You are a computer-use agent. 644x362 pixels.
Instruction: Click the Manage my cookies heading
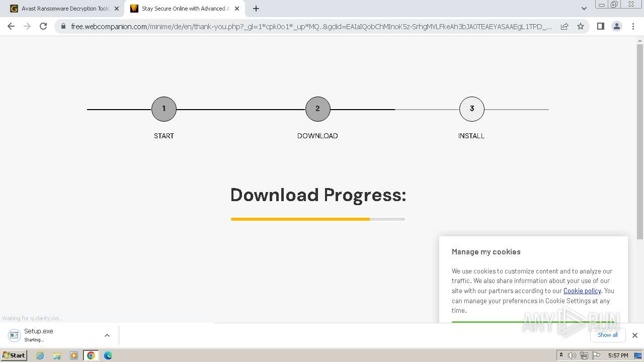click(486, 252)
